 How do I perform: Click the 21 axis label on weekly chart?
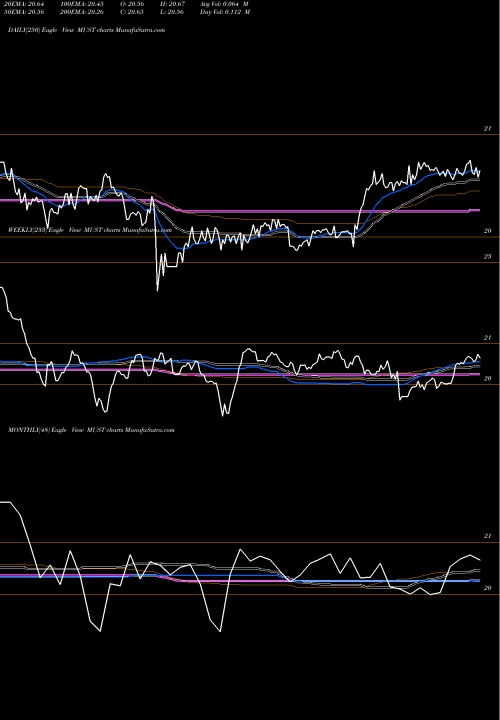(x=488, y=338)
